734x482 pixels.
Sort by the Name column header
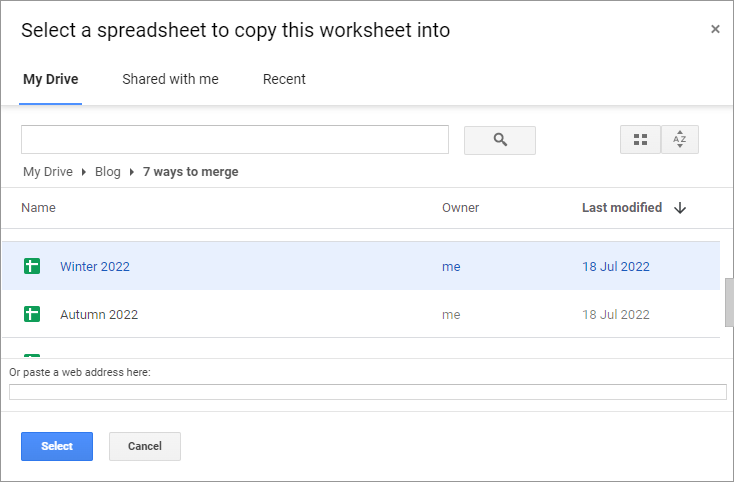point(38,208)
